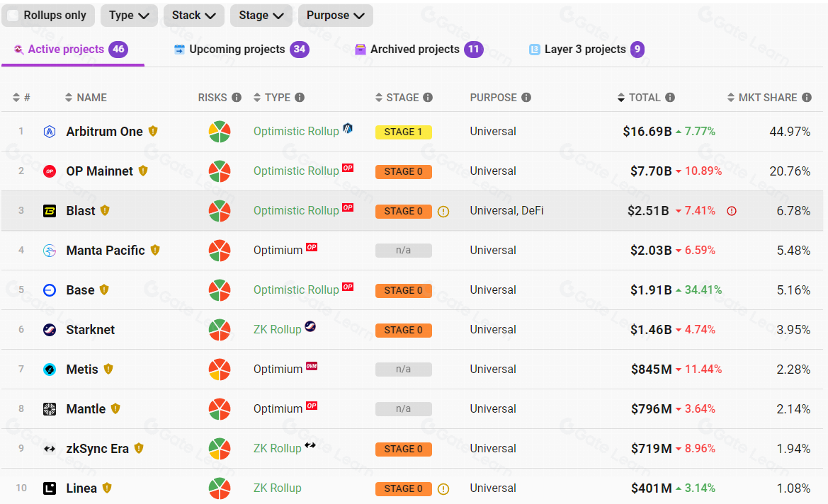The height and width of the screenshot is (504, 828).
Task: Open the Stack filter dropdown
Action: click(194, 16)
